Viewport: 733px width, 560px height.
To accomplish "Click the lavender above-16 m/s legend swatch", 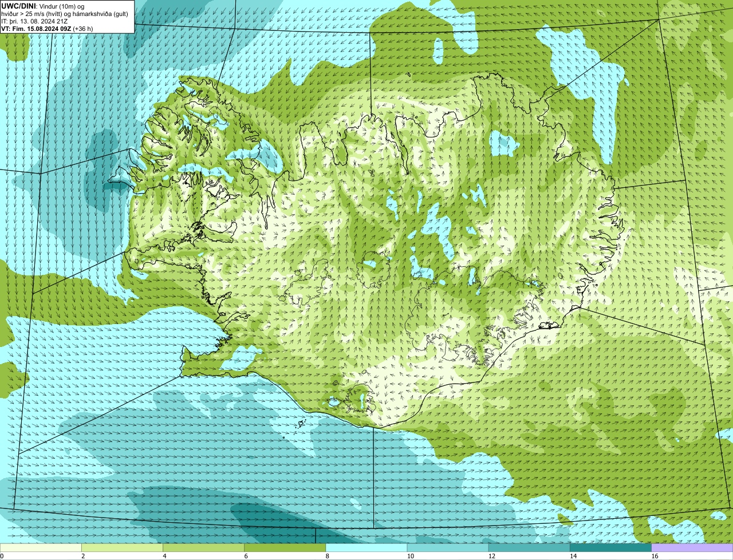I will [x=692, y=547].
